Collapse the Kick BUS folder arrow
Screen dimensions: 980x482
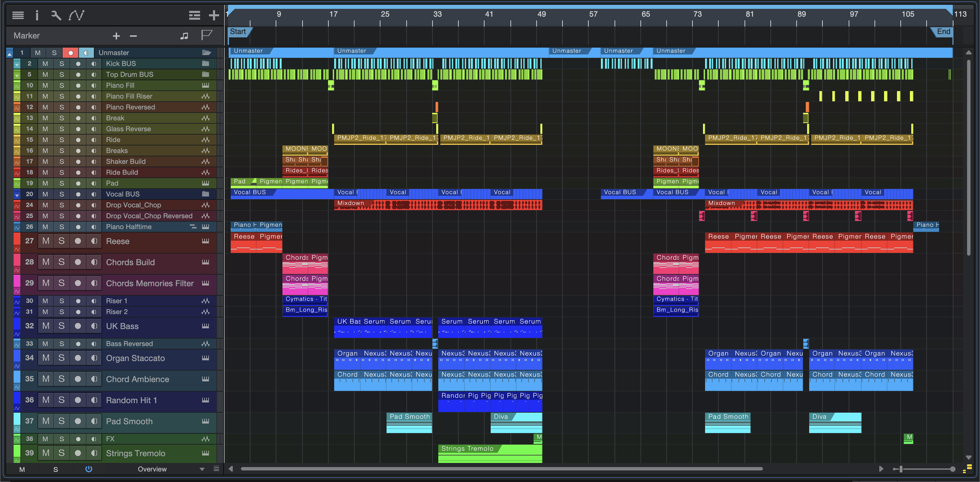[x=17, y=64]
